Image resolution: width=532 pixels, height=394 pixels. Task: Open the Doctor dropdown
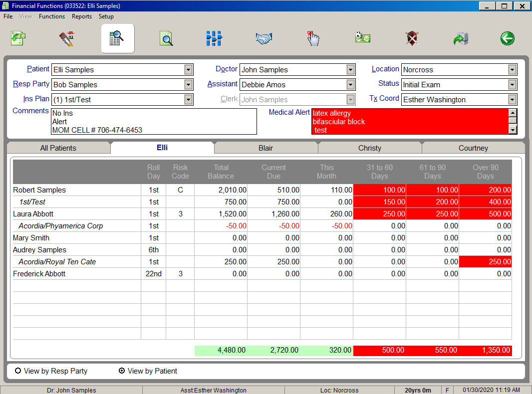350,70
